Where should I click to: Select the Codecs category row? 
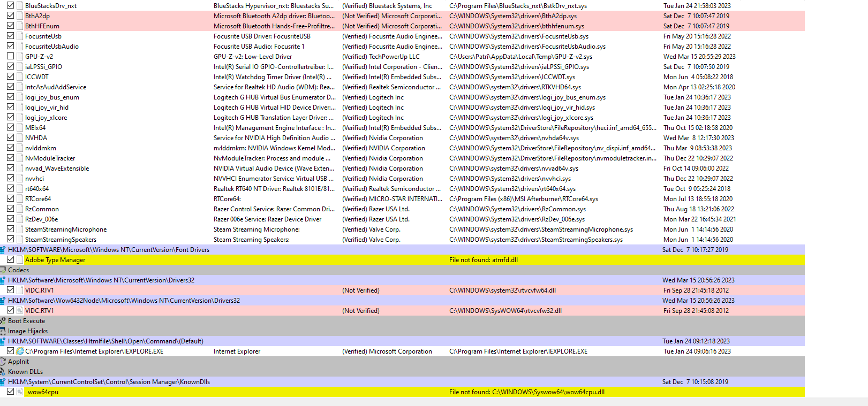pyautogui.click(x=402, y=270)
